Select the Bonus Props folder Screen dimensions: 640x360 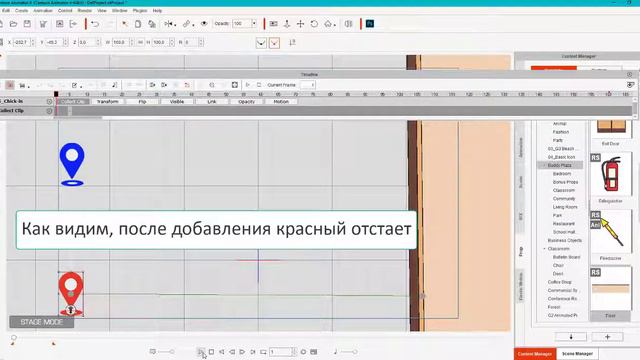tap(565, 182)
